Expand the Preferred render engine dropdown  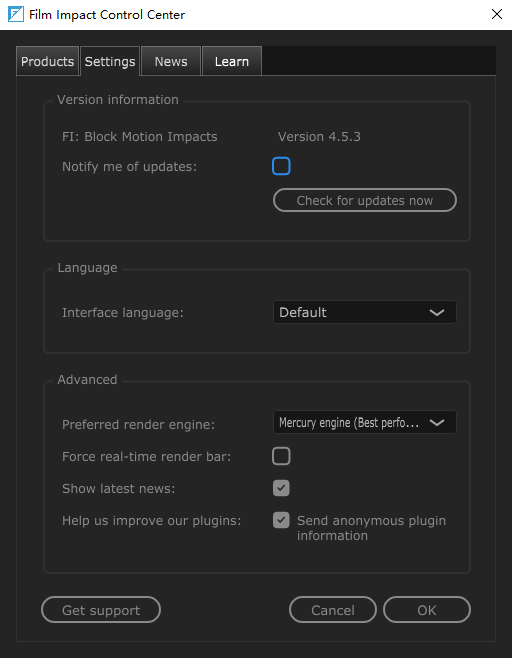point(365,423)
